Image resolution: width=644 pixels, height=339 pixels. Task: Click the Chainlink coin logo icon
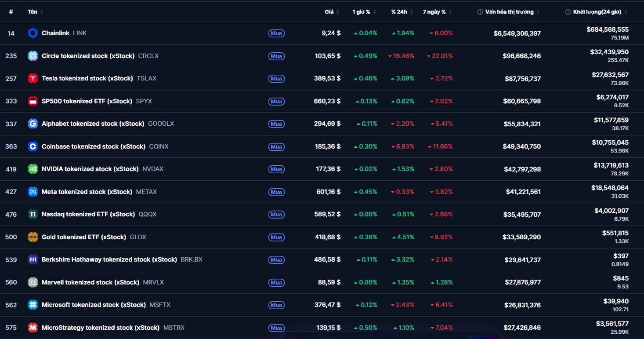33,33
